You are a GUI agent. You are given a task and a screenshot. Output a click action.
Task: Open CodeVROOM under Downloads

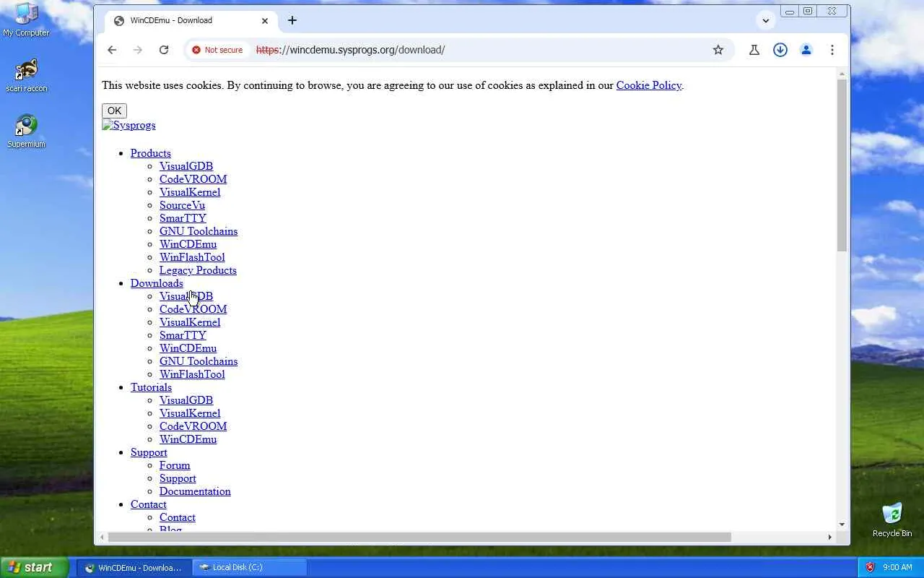193,309
